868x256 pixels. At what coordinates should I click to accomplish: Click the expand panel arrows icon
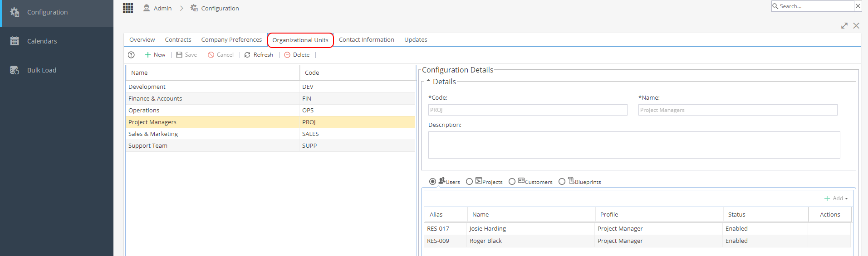pos(844,26)
